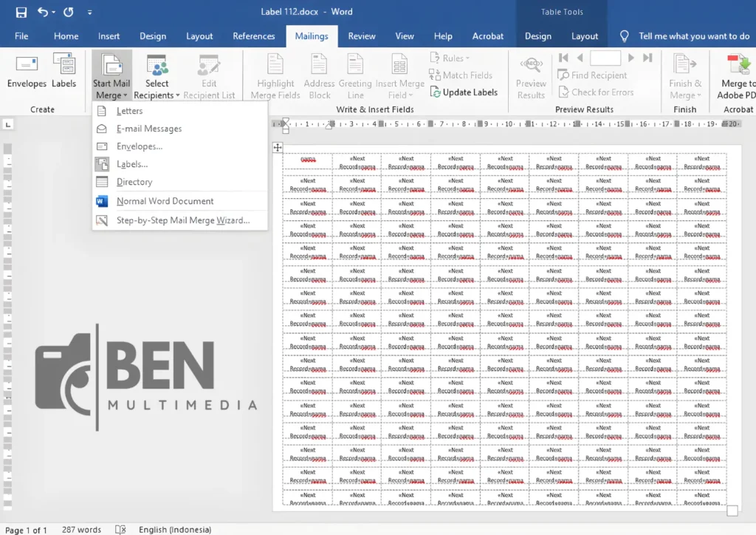This screenshot has height=535, width=756.
Task: Toggle Highlight Merge Fields
Action: pyautogui.click(x=274, y=74)
